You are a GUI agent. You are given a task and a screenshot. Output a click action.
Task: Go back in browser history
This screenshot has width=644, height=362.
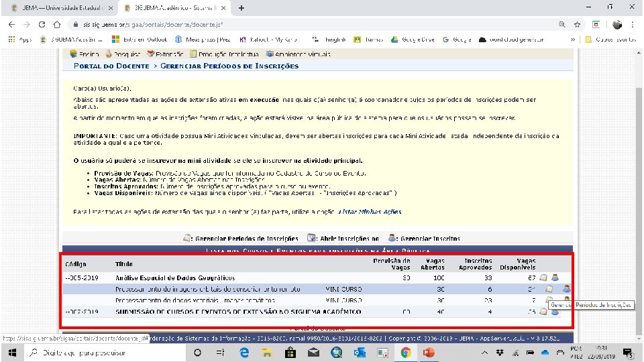[11, 25]
